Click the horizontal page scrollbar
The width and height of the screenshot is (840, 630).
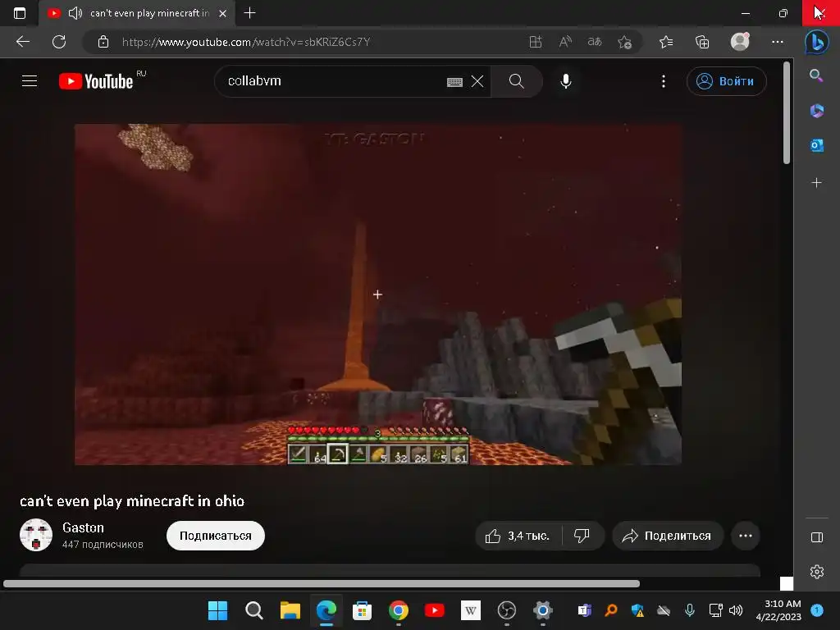[x=322, y=583]
